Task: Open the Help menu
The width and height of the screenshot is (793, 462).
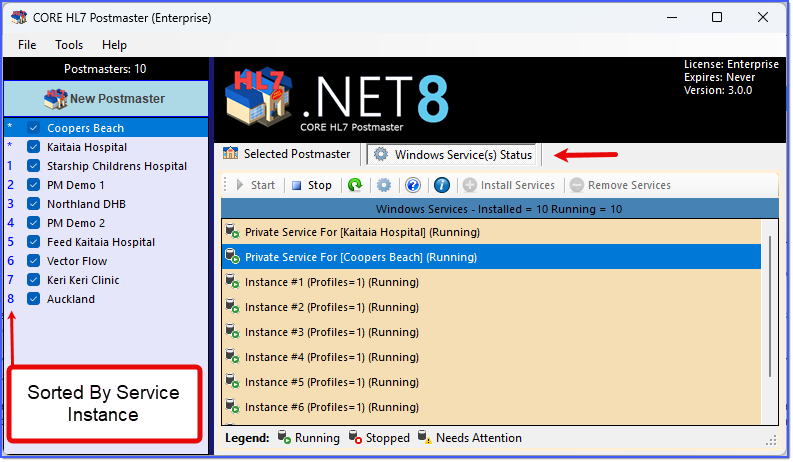Action: [114, 45]
